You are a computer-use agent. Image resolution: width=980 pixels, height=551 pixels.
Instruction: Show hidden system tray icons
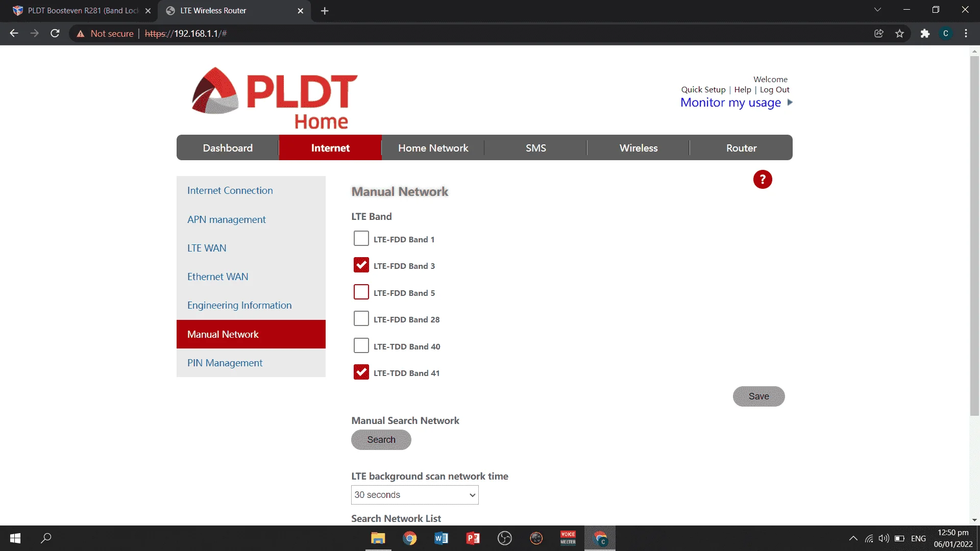pyautogui.click(x=853, y=538)
